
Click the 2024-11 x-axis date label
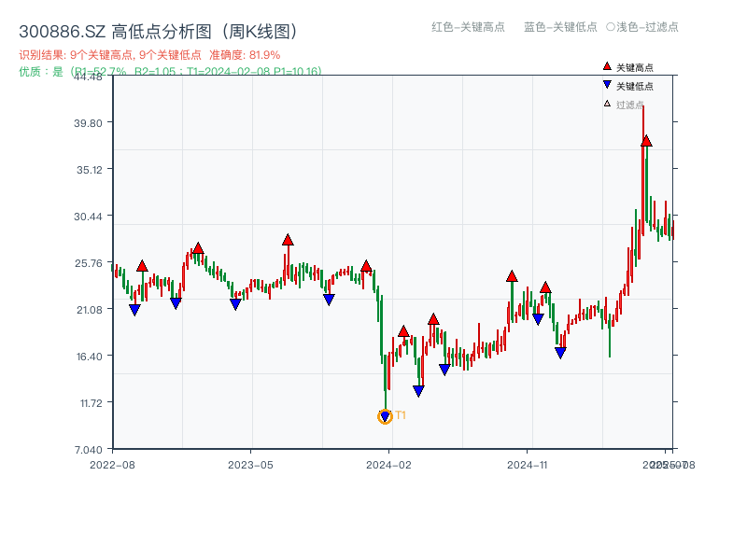(x=528, y=464)
